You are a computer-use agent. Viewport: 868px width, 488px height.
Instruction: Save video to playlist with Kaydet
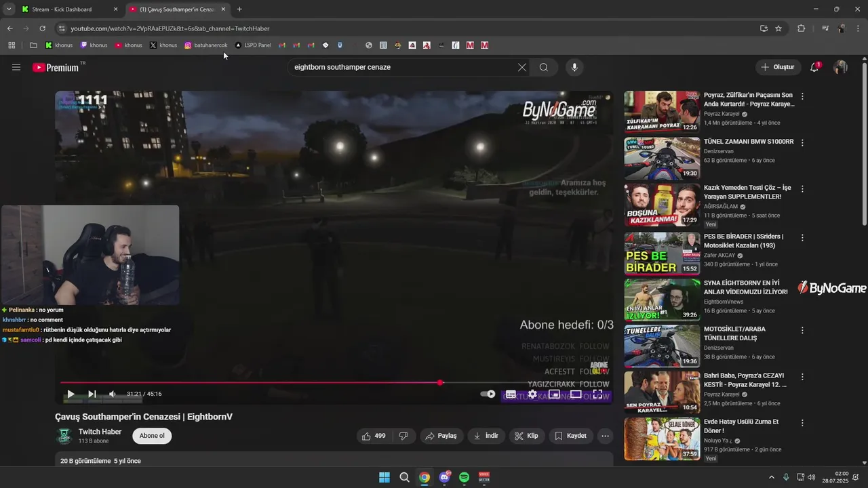click(x=570, y=436)
